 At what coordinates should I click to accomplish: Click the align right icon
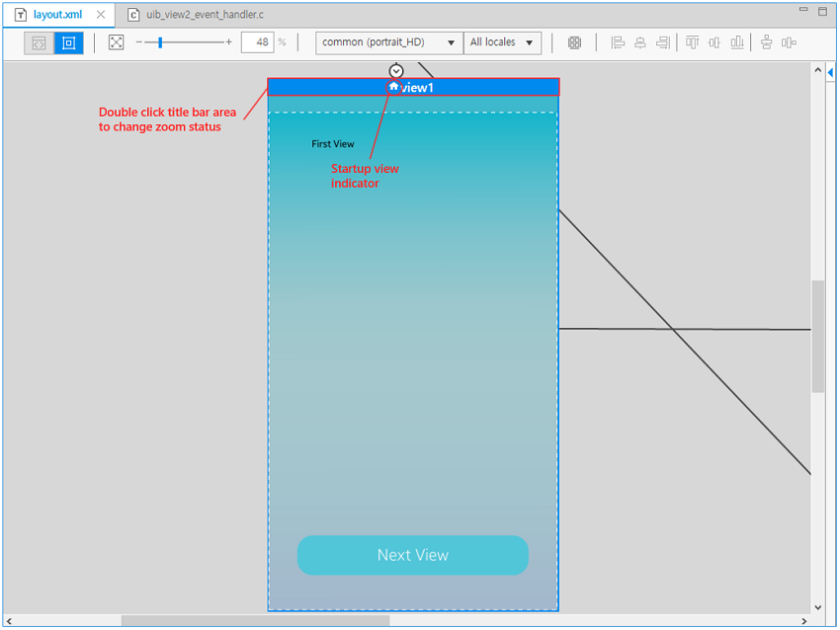pyautogui.click(x=662, y=42)
